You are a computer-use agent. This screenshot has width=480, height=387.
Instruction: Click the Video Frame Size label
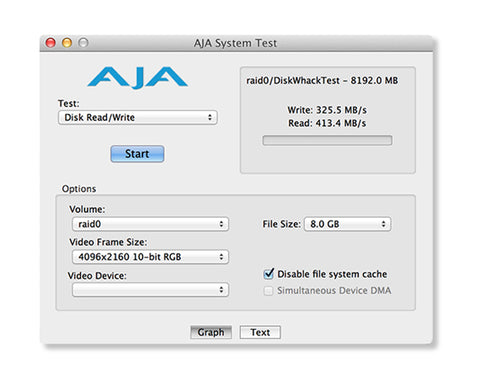[x=108, y=242]
